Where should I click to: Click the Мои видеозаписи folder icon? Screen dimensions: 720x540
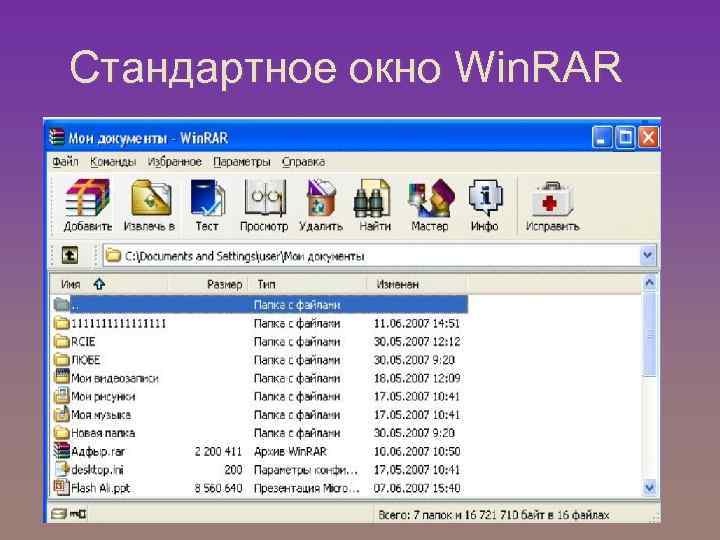click(61, 377)
